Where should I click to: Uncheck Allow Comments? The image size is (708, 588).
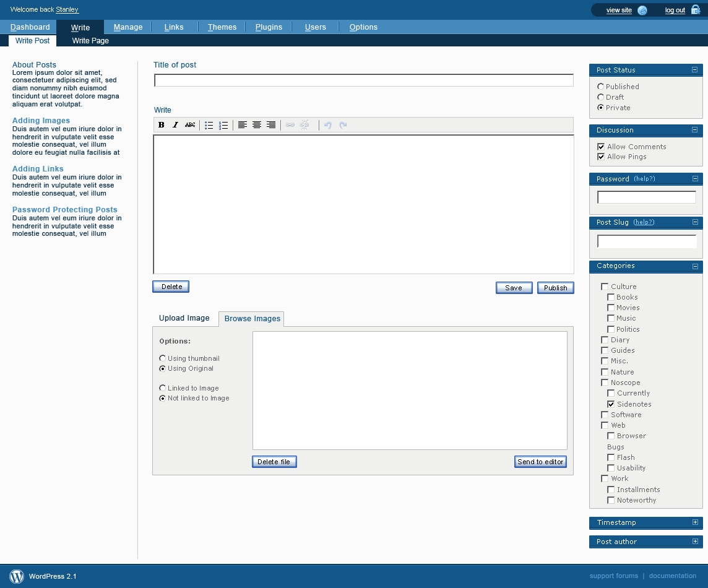[601, 147]
